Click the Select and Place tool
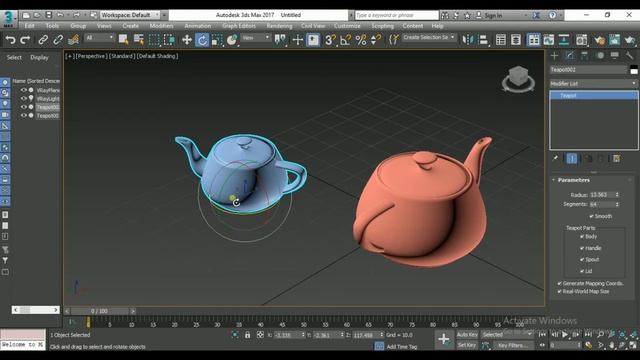Screen dimensions: 640x360 point(232,40)
